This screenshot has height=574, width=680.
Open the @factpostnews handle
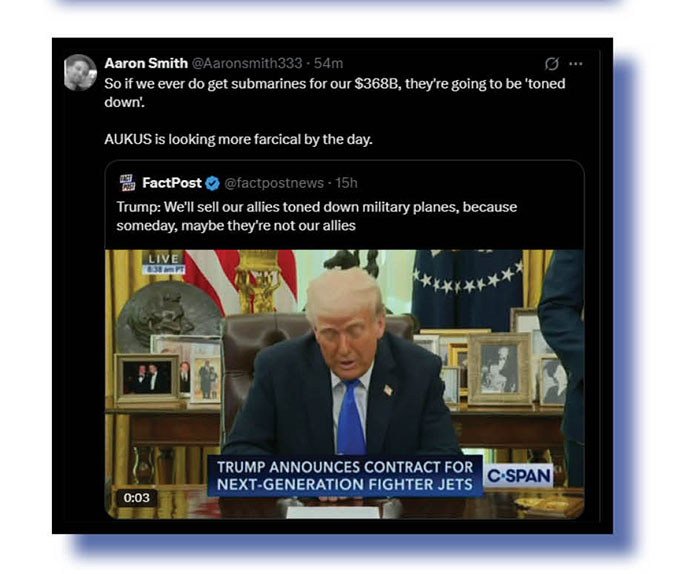coord(274,183)
